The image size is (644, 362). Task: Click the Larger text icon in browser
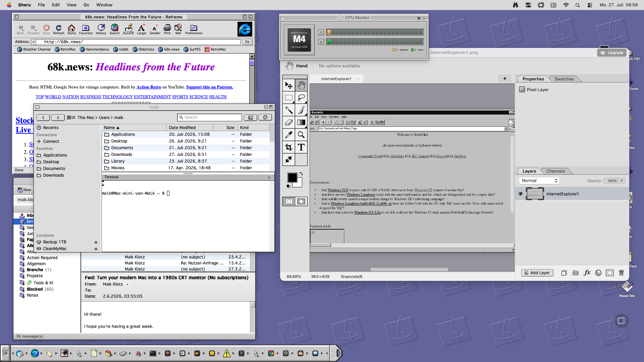pos(142,29)
